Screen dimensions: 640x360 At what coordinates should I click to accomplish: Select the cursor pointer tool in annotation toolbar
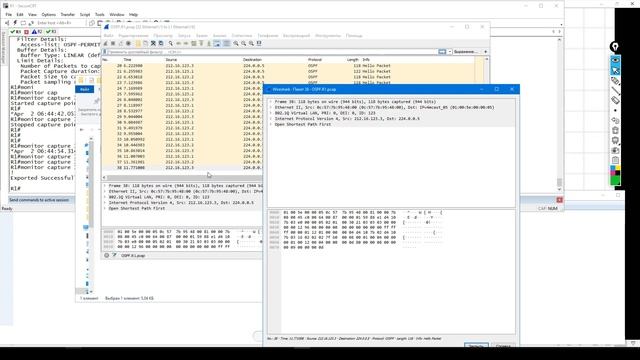coord(615,70)
